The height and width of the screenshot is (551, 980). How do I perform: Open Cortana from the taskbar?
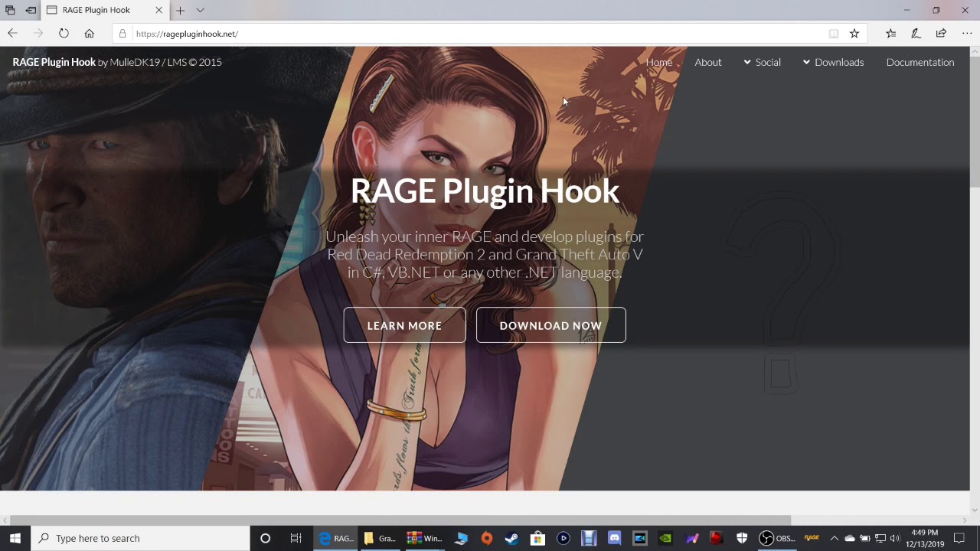265,538
